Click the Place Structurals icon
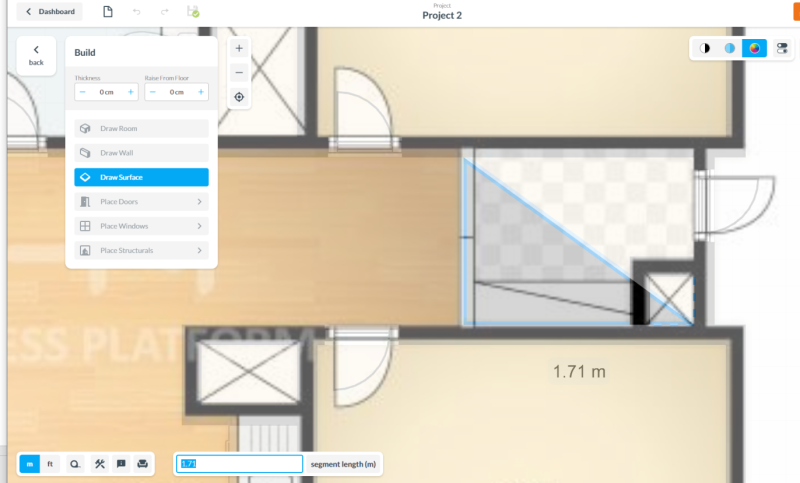 click(x=85, y=250)
